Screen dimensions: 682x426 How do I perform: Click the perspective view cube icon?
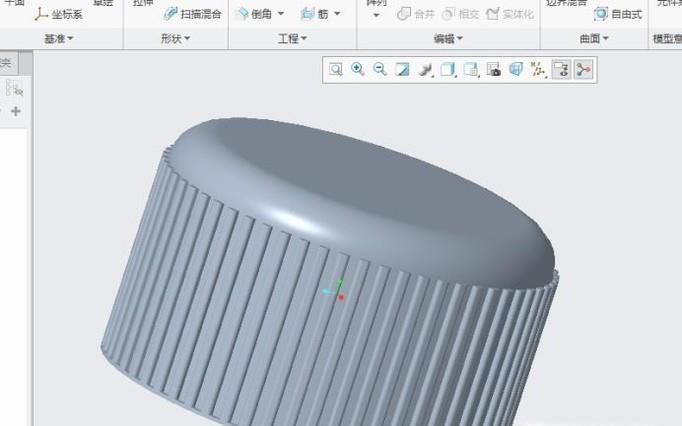(x=515, y=69)
